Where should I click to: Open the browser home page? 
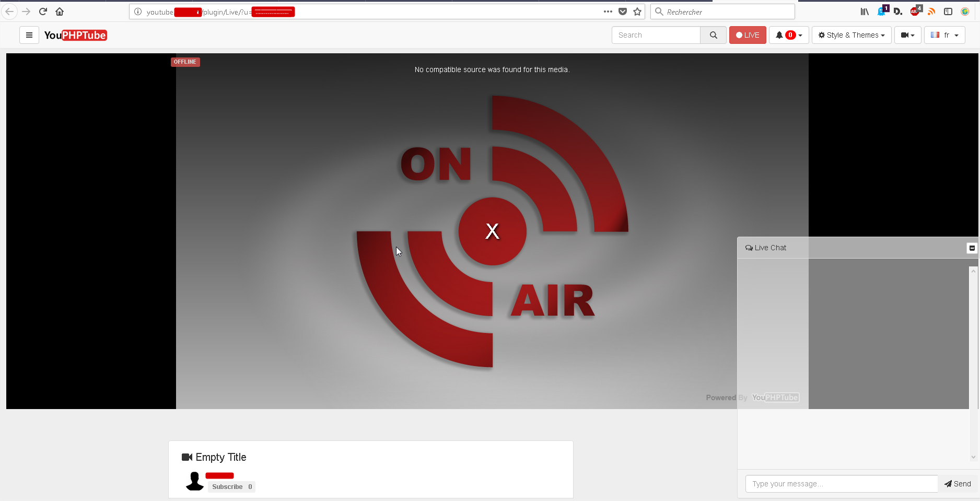point(60,11)
